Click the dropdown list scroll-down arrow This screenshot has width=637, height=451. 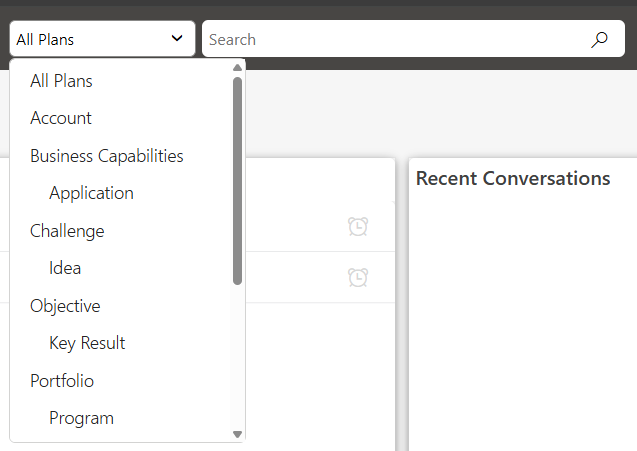[238, 434]
